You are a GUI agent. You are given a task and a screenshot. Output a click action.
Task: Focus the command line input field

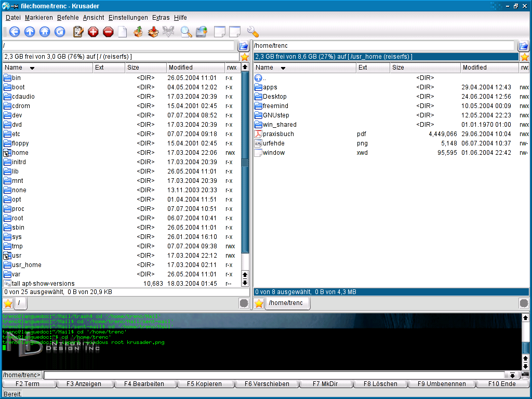tap(274, 375)
